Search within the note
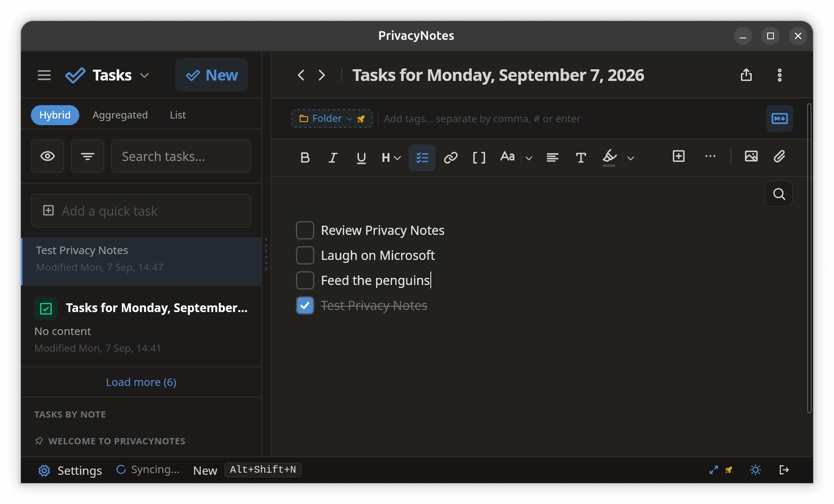 pyautogui.click(x=779, y=194)
